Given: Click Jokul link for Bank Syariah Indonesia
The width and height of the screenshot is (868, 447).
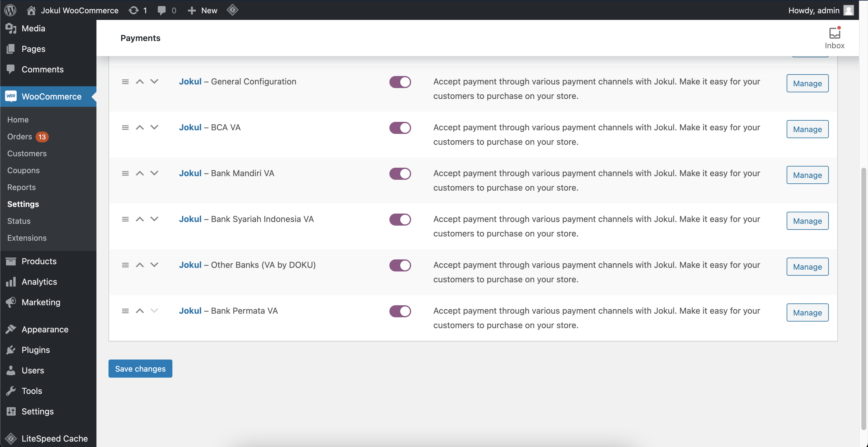Looking at the screenshot, I should (x=190, y=219).
